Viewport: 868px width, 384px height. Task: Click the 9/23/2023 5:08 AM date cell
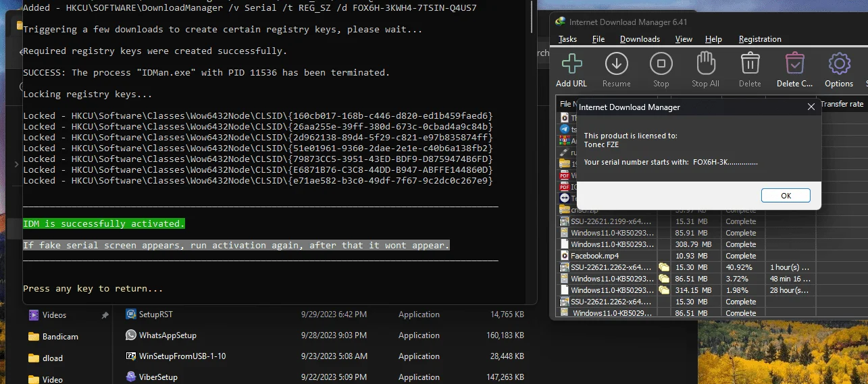334,356
